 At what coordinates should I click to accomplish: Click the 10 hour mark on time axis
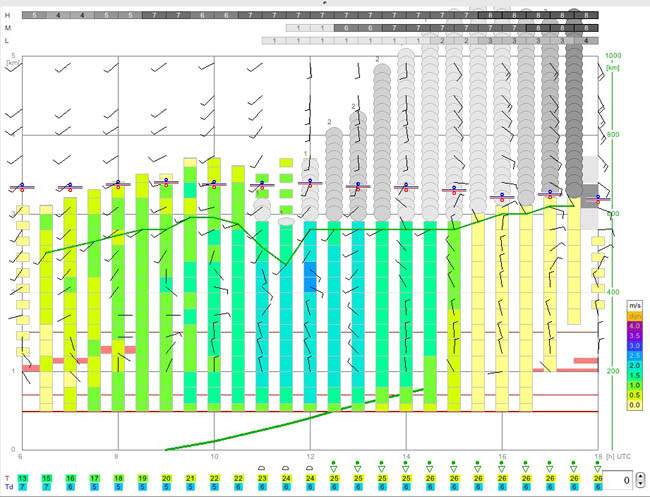[214, 456]
